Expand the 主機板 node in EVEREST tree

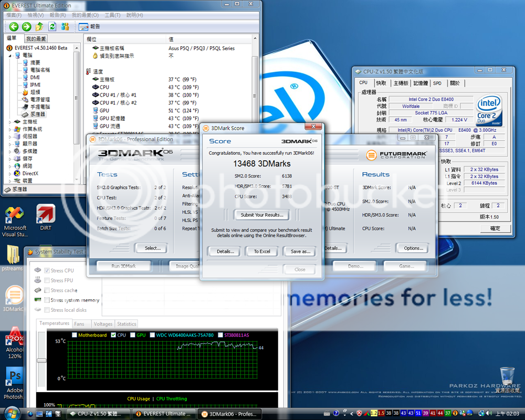(x=9, y=122)
